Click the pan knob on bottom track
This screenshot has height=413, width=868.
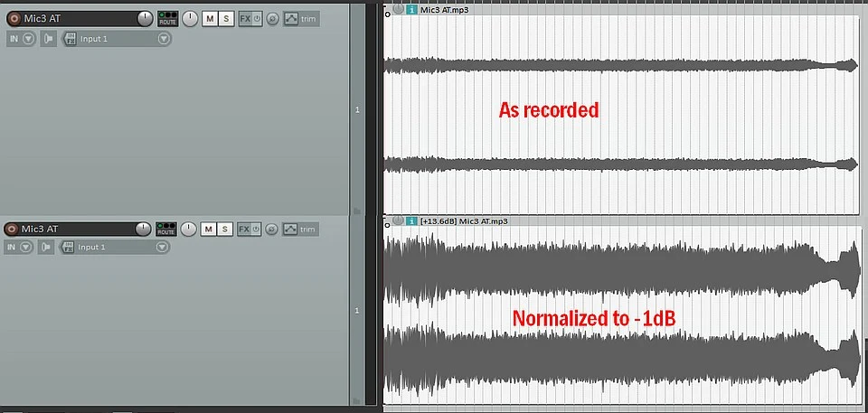pyautogui.click(x=190, y=230)
